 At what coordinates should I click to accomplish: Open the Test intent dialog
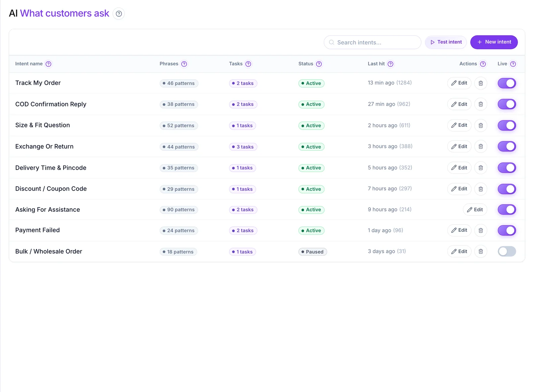(446, 42)
